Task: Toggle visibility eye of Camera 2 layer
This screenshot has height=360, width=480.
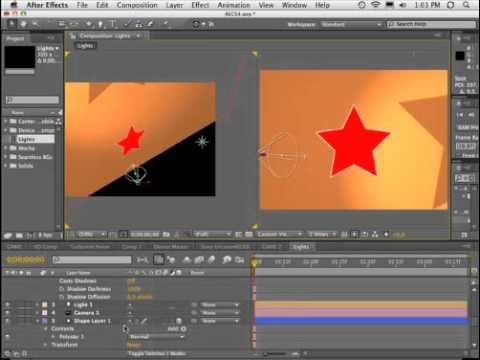Action: [x=7, y=313]
